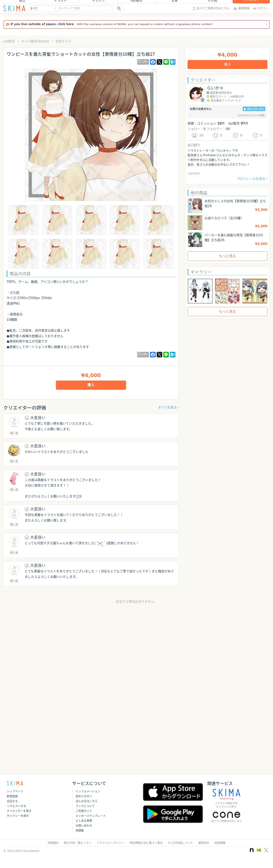Open the すべて category dropdown
273x868 pixels.
tap(43, 8)
